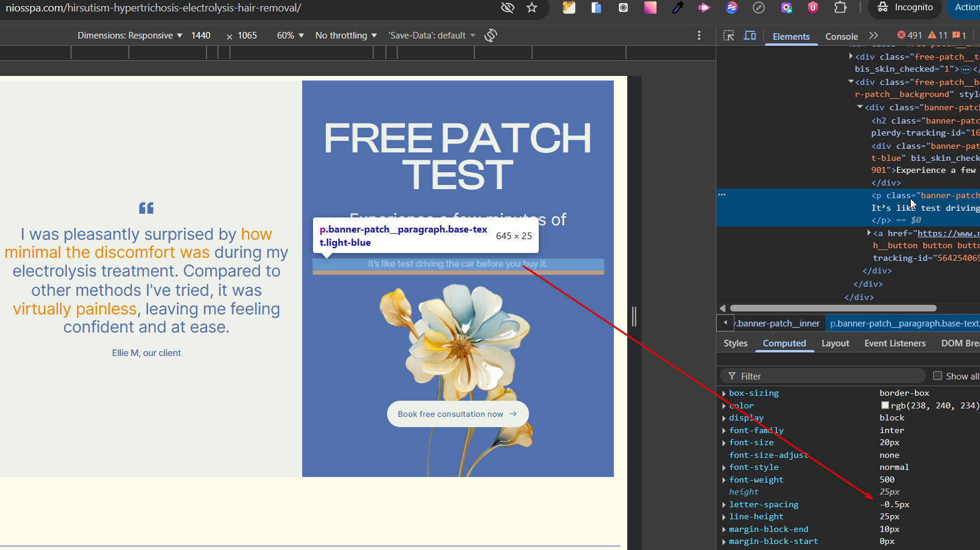
Task: Show more DevTools tabs via double chevron
Action: point(873,36)
